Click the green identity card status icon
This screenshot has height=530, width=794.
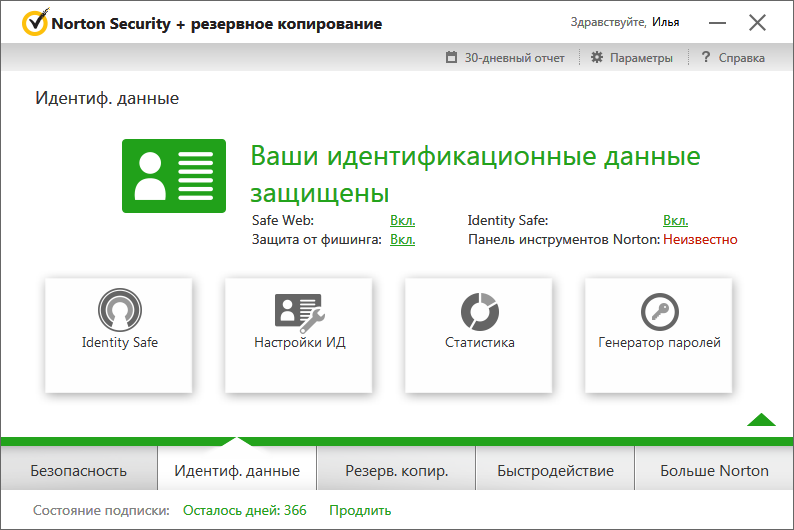point(174,176)
